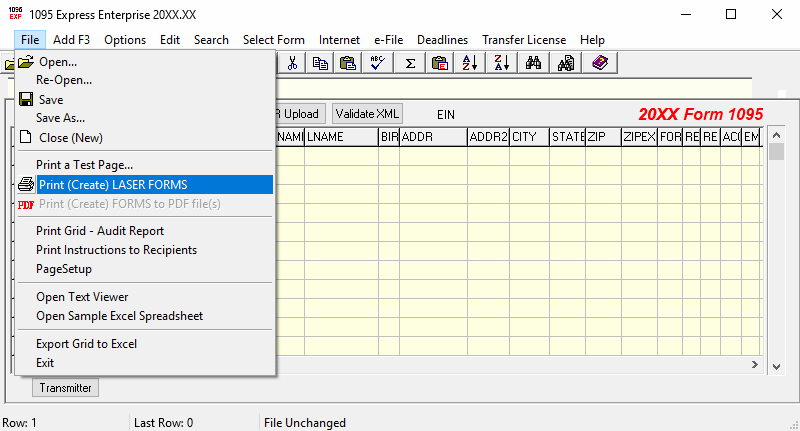Screen dimensions: 800x431
Task: Click the Transmitter button
Action: click(66, 388)
